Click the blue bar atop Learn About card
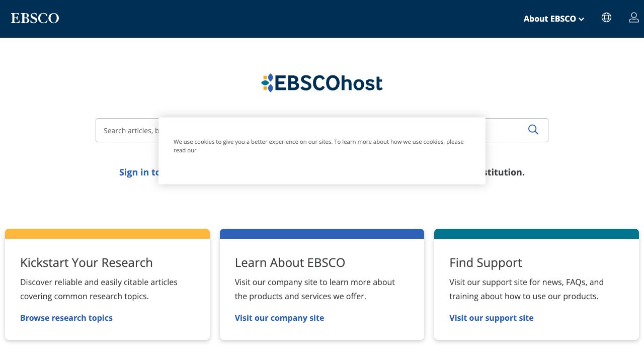Image resolution: width=644 pixels, height=362 pixels. [x=322, y=234]
